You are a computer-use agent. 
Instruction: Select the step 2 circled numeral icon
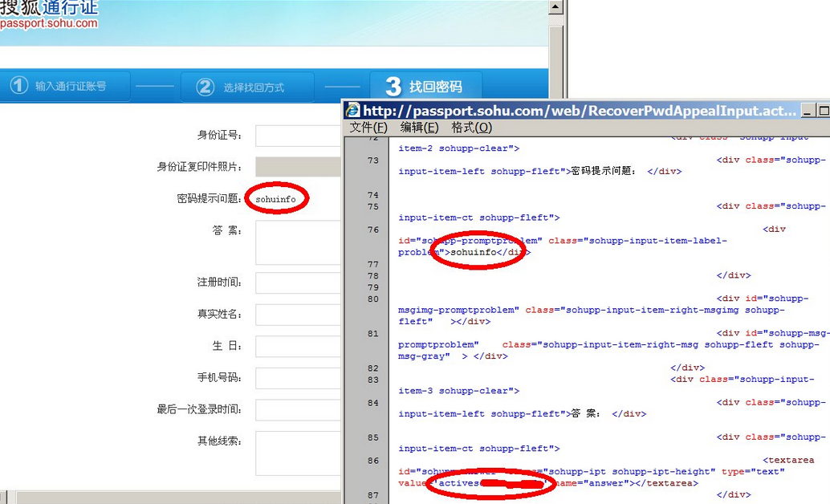205,86
